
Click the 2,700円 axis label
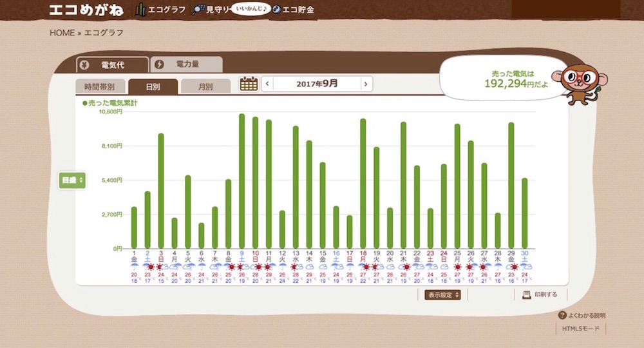[x=112, y=214]
